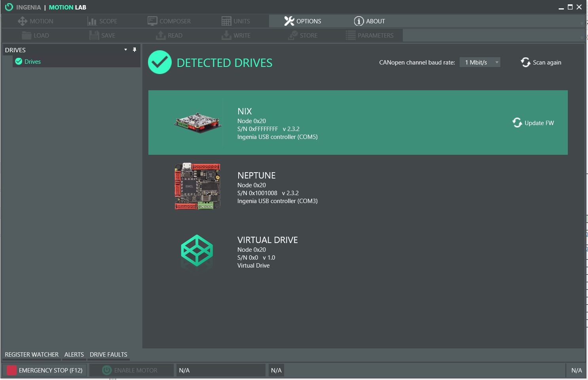Open the Composer tool
The height and width of the screenshot is (380, 588).
click(169, 21)
